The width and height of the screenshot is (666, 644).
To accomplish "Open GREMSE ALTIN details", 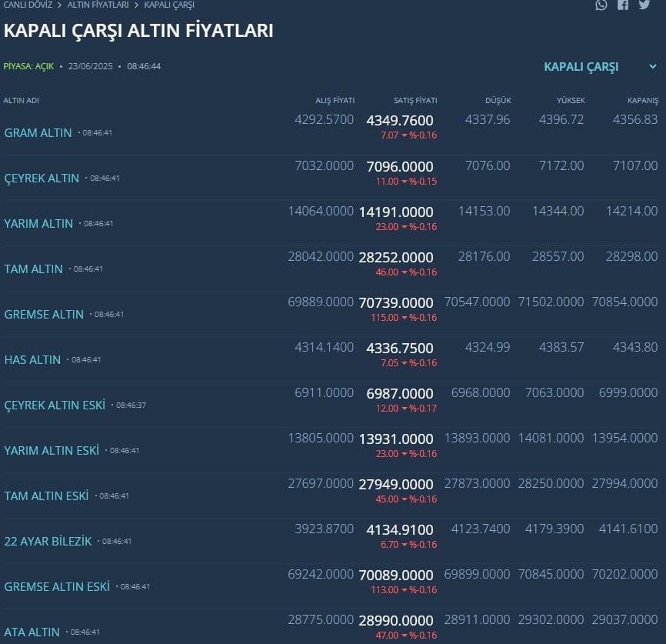I will click(x=44, y=315).
